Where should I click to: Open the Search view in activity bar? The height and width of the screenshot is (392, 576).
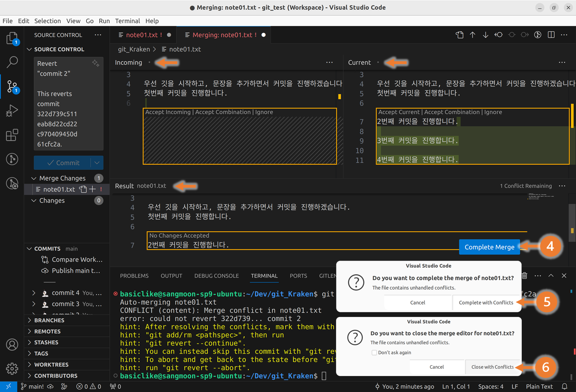coord(12,62)
